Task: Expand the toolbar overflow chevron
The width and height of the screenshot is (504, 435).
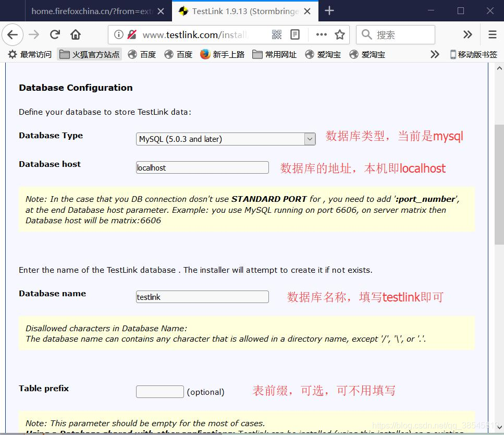Action: pyautogui.click(x=468, y=34)
